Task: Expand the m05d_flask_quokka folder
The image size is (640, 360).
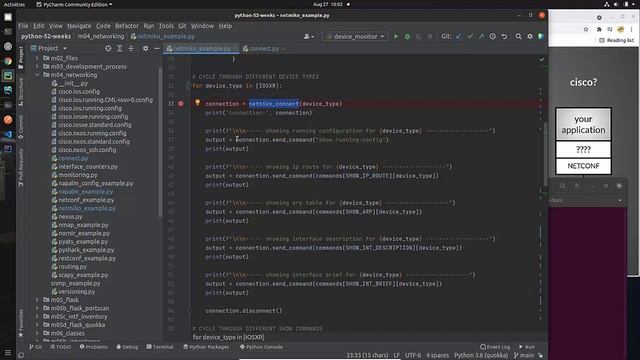Action: [x=38, y=325]
